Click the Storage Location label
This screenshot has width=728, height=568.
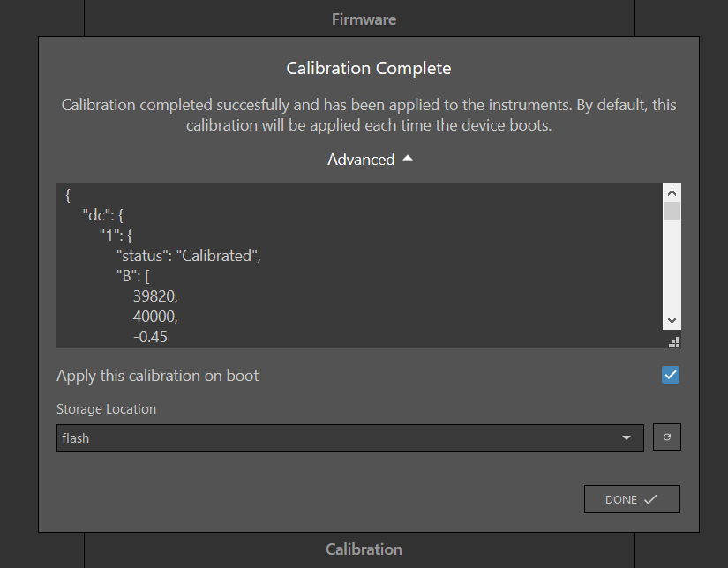(x=106, y=409)
